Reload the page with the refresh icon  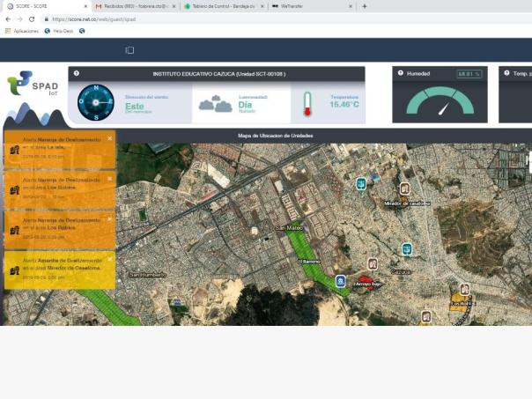pyautogui.click(x=32, y=19)
